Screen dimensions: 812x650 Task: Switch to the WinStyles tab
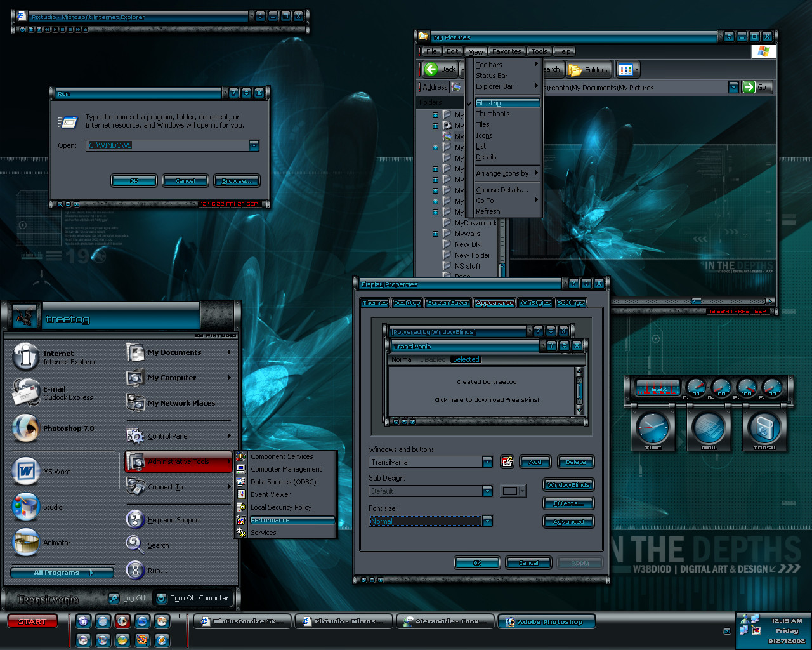[535, 303]
